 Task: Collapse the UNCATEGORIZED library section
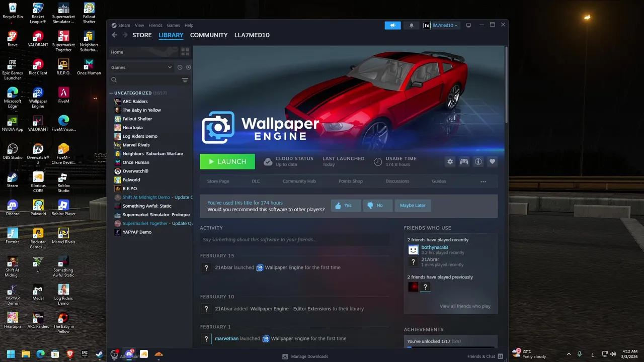111,93
